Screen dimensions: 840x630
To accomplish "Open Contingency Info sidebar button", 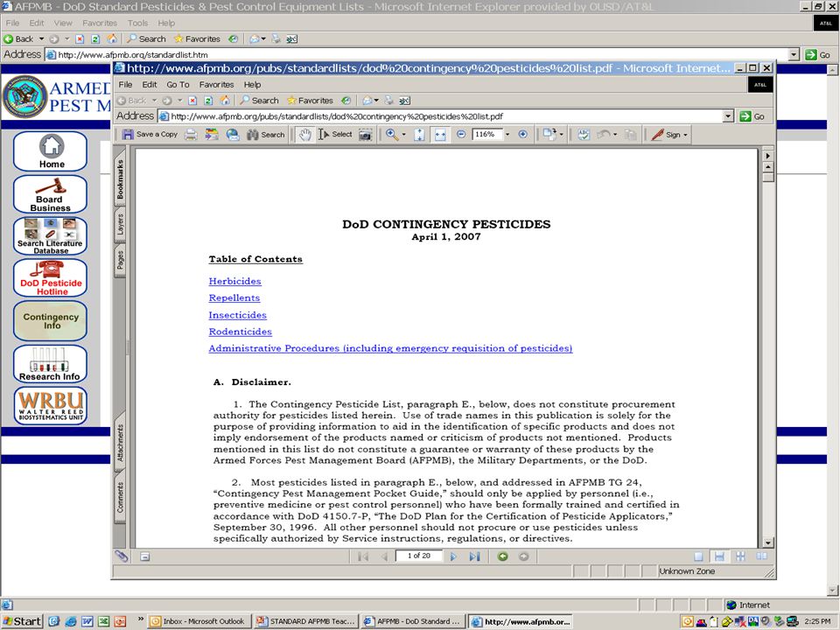I will pos(51,321).
